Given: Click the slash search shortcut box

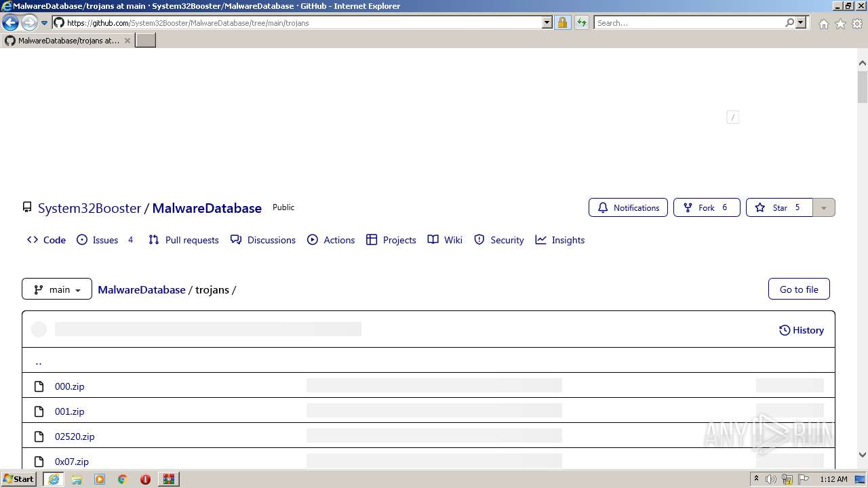Looking at the screenshot, I should pos(732,117).
